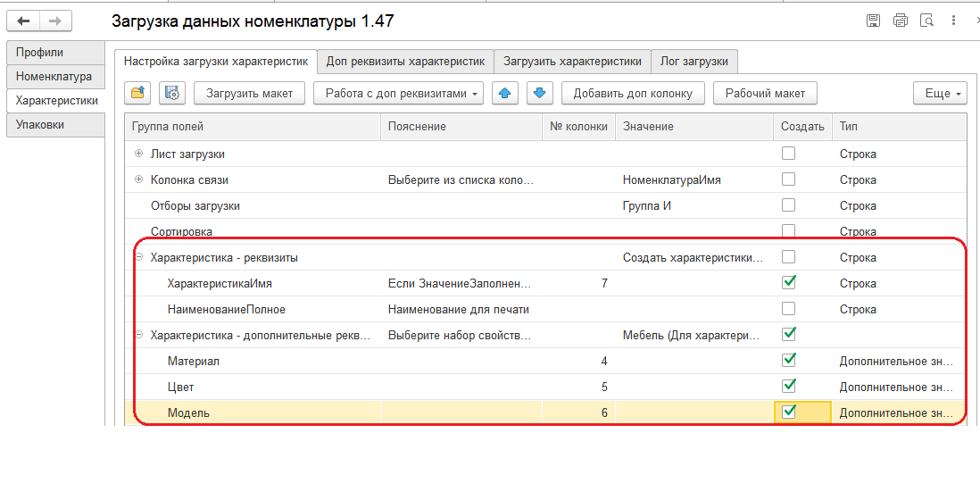Select the ХарактеристикаИмя row
980x500 pixels.
coord(545,283)
